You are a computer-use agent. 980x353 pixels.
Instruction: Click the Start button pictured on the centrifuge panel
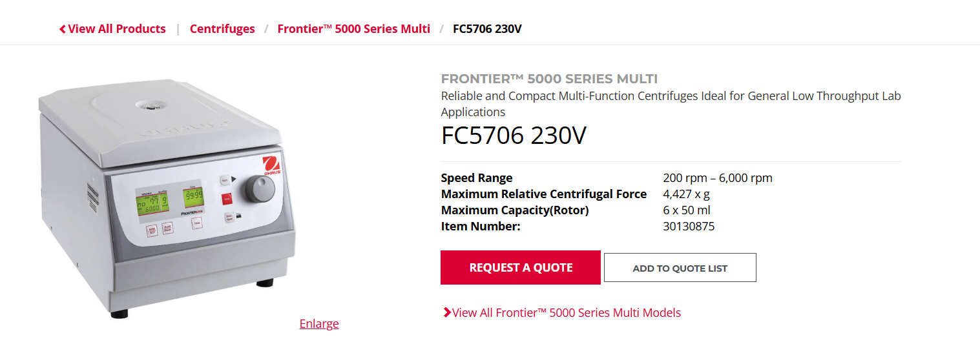coord(225,180)
